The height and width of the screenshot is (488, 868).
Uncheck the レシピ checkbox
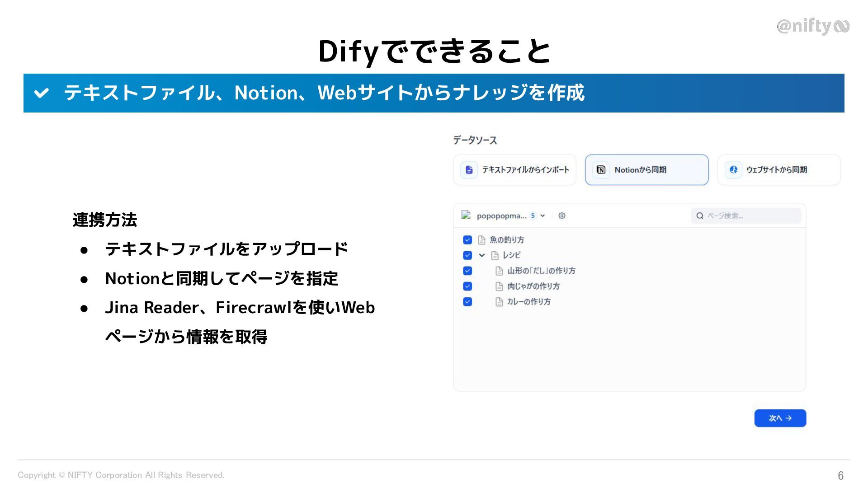coord(467,255)
